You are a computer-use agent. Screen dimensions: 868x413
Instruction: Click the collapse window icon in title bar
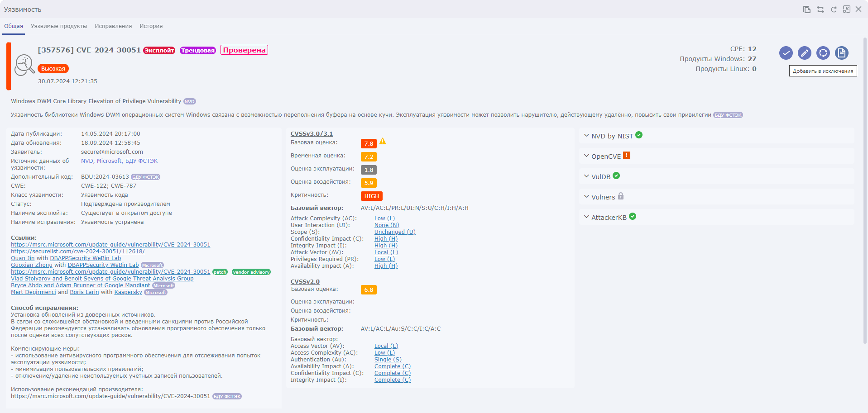point(846,9)
